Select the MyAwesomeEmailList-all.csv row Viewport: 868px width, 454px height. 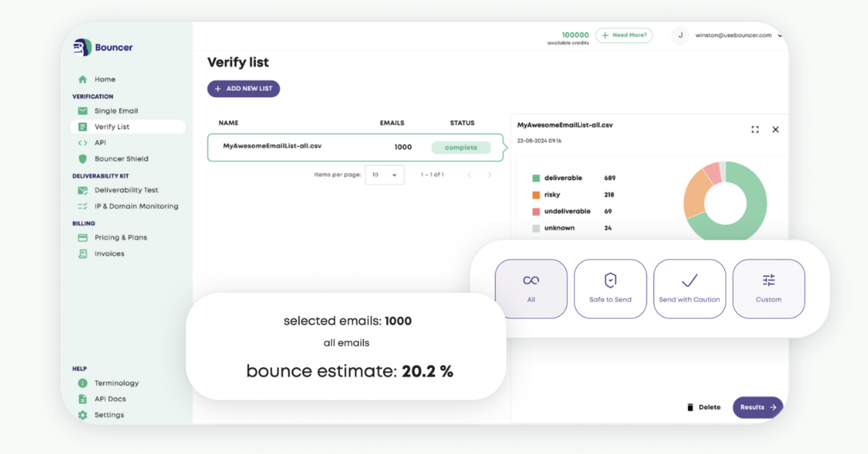(x=354, y=147)
